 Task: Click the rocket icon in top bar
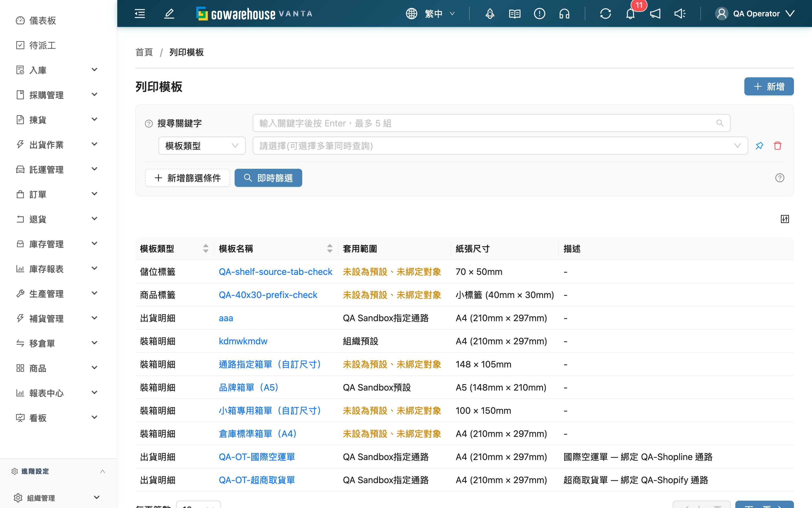point(489,14)
